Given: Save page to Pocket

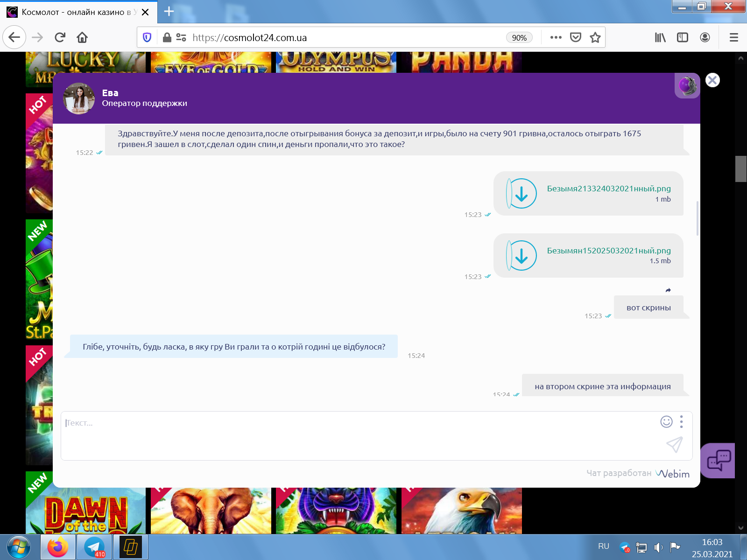Looking at the screenshot, I should (576, 37).
